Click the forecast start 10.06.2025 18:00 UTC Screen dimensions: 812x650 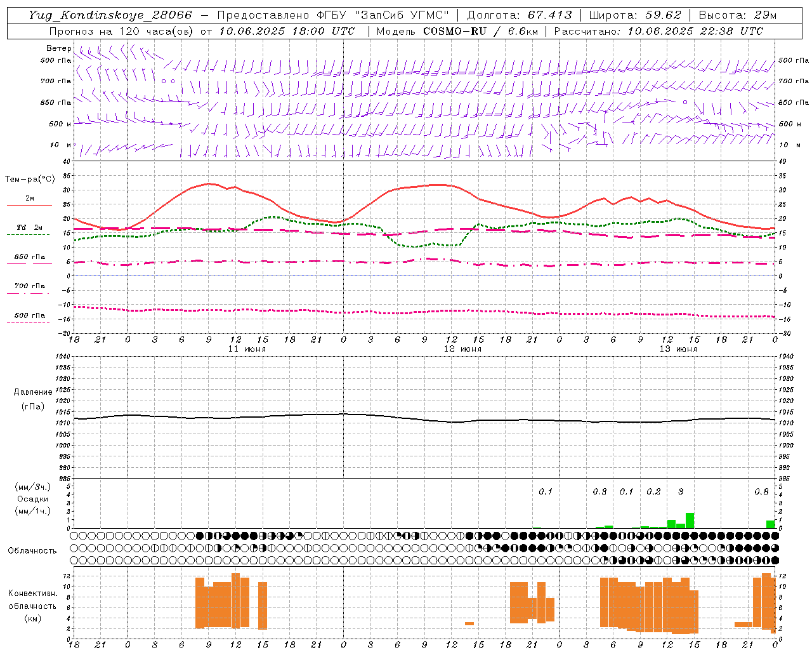click(x=287, y=31)
